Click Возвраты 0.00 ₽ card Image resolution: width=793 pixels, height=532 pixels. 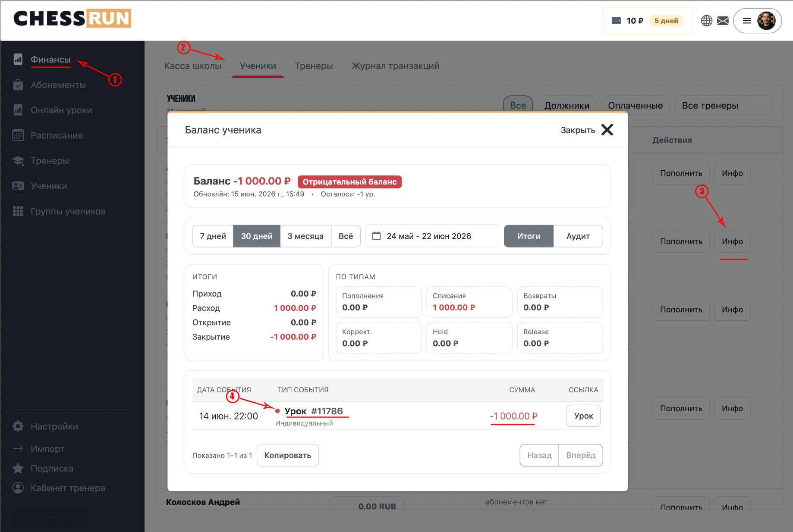click(x=560, y=302)
